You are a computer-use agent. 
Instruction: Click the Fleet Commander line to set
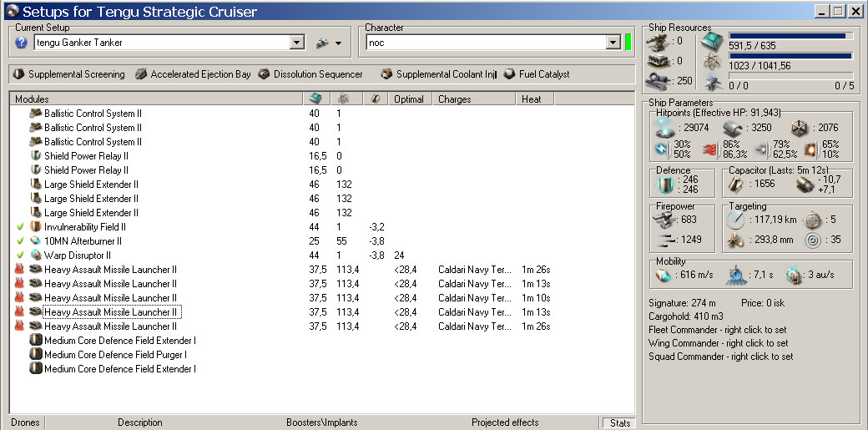pos(719,330)
